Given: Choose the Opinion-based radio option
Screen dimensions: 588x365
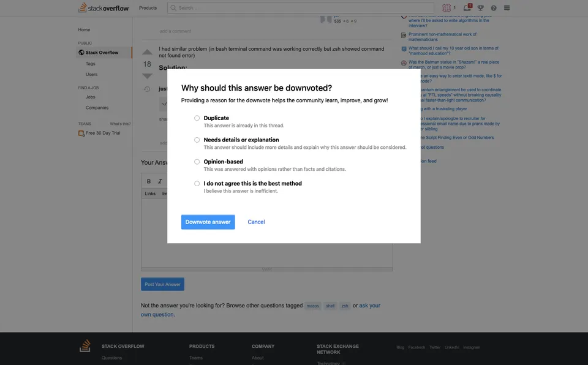Looking at the screenshot, I should 197,162.
